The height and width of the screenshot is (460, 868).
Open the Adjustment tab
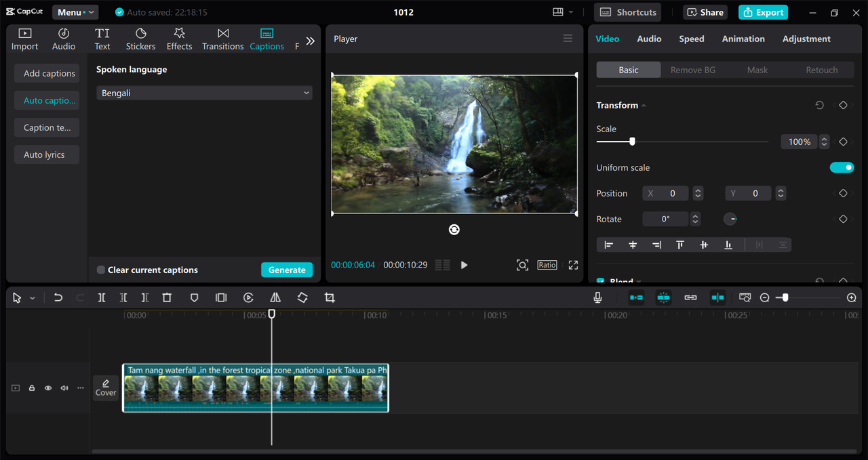806,39
